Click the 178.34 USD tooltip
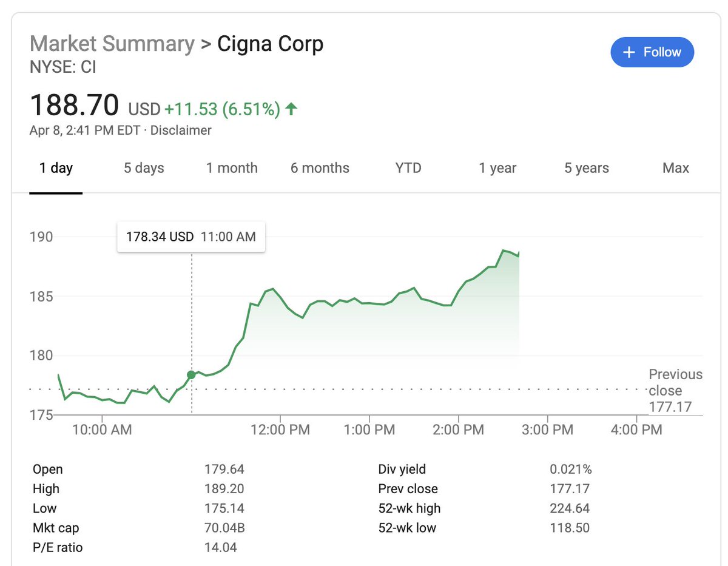The height and width of the screenshot is (566, 728). click(191, 237)
